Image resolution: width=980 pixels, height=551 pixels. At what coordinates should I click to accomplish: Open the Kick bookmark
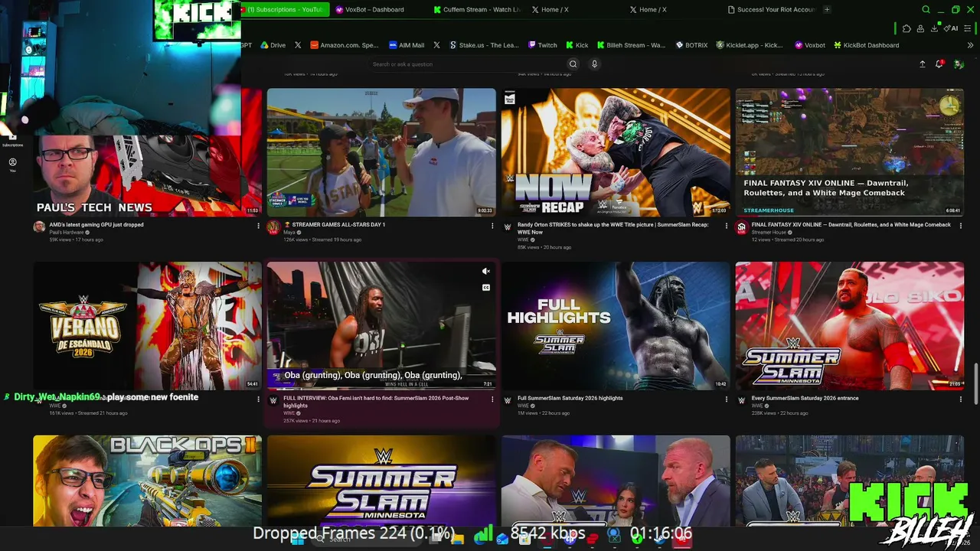tap(577, 45)
